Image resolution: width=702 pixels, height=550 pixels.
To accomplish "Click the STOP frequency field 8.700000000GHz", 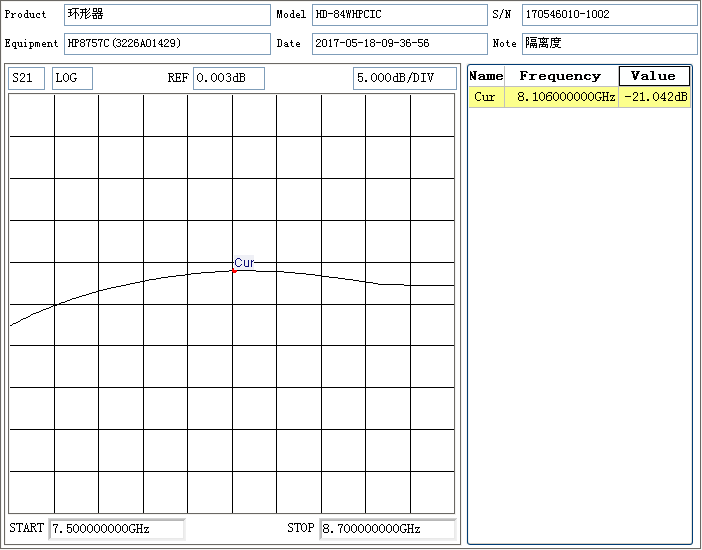I will tap(388, 529).
